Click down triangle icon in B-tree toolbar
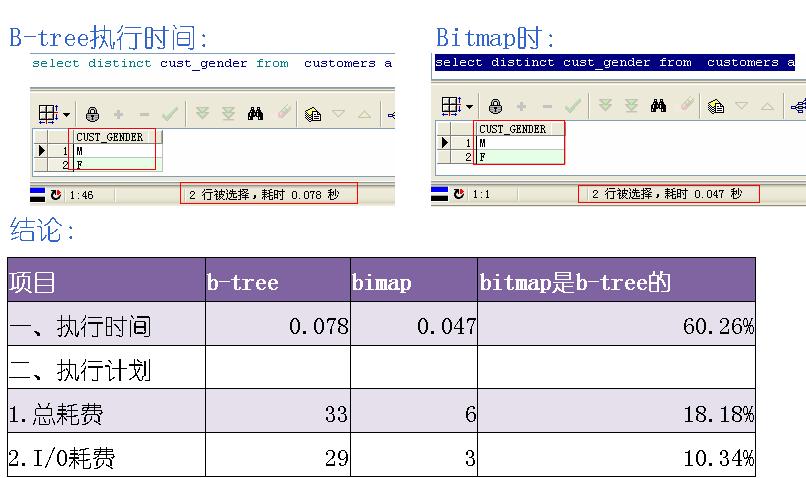 (x=338, y=113)
